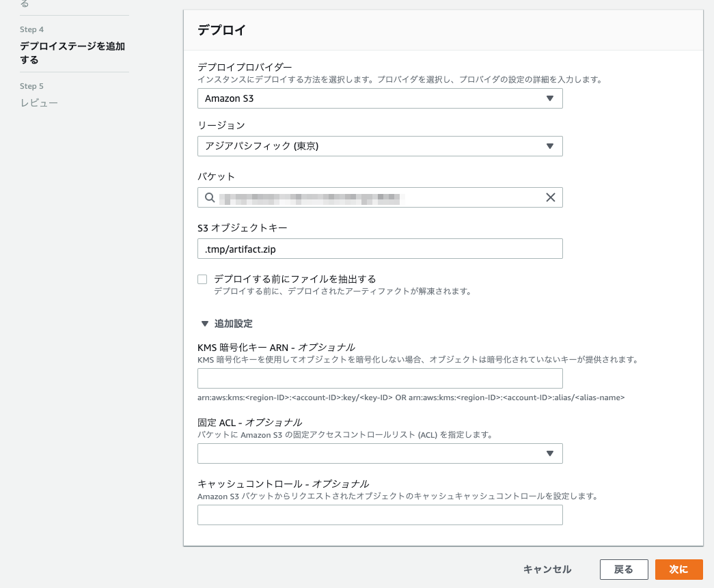Clear the bucket field using the X icon

551,197
